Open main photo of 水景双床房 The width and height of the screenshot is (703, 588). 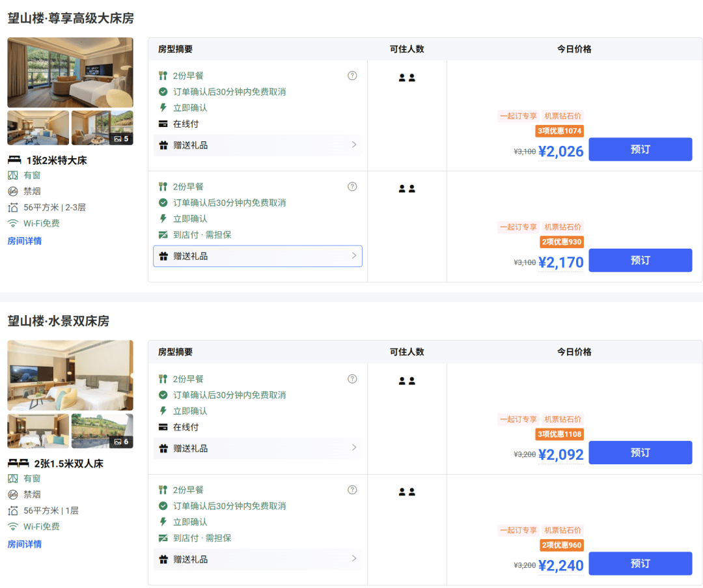(x=70, y=376)
